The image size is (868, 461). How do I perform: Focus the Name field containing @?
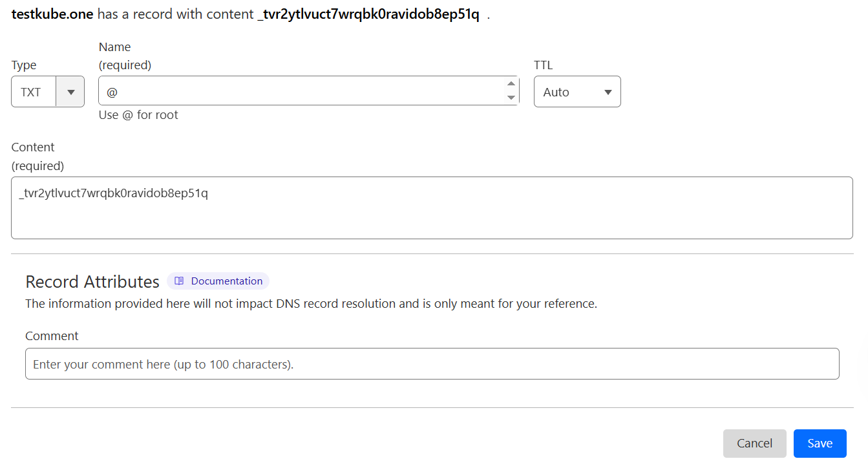(301, 91)
